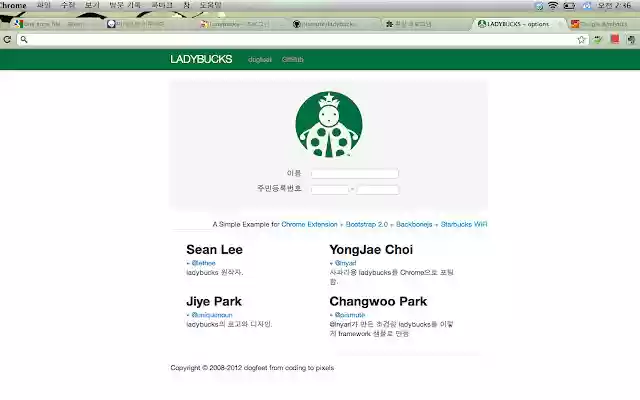Open the Bootstrap 2.0 link

coord(367,224)
